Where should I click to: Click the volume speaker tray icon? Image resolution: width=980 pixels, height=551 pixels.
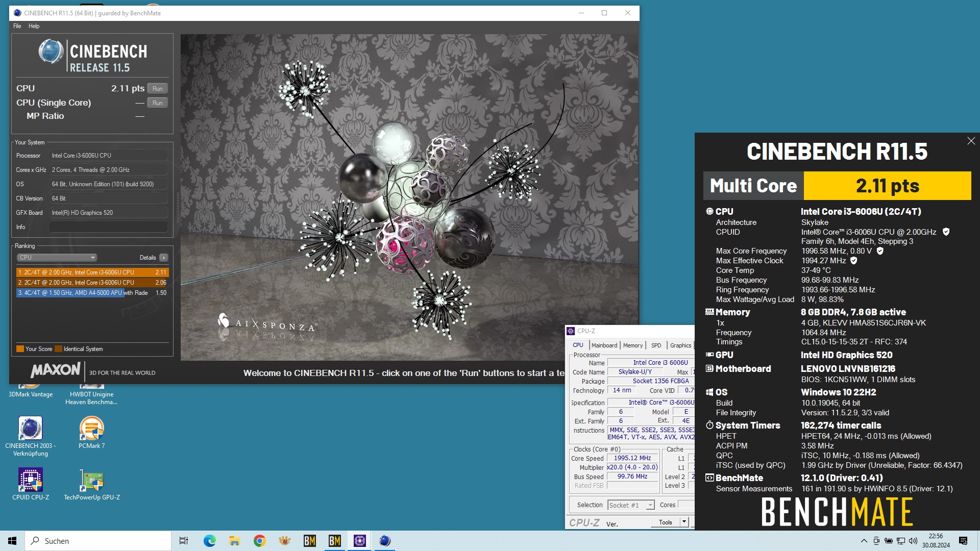913,541
